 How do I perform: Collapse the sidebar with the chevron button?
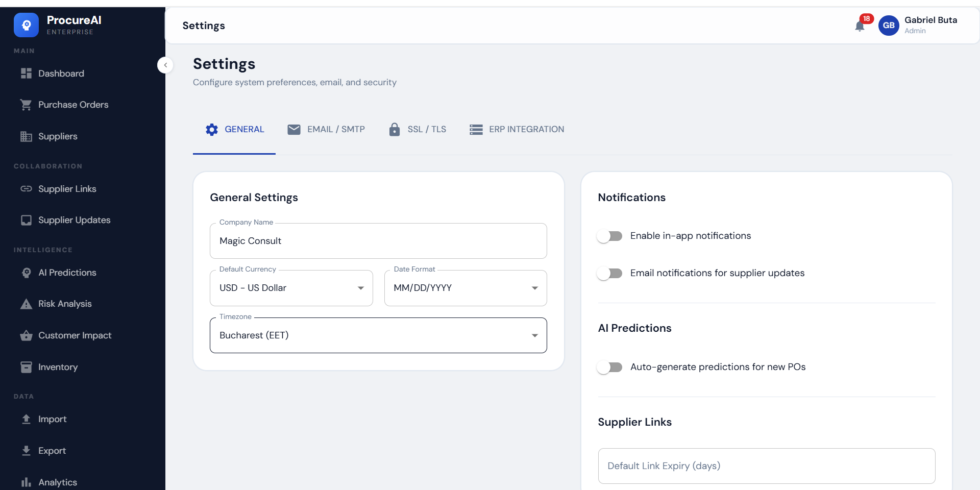[165, 65]
